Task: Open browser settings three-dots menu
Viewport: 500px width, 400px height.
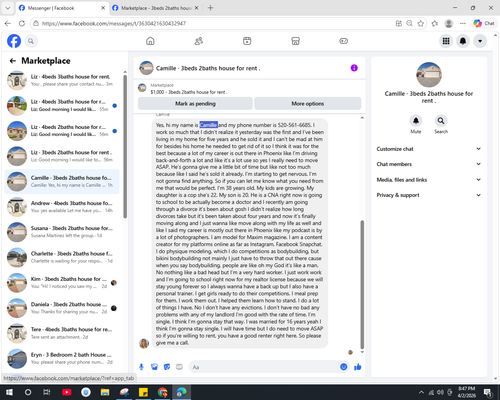Action: coord(463,23)
